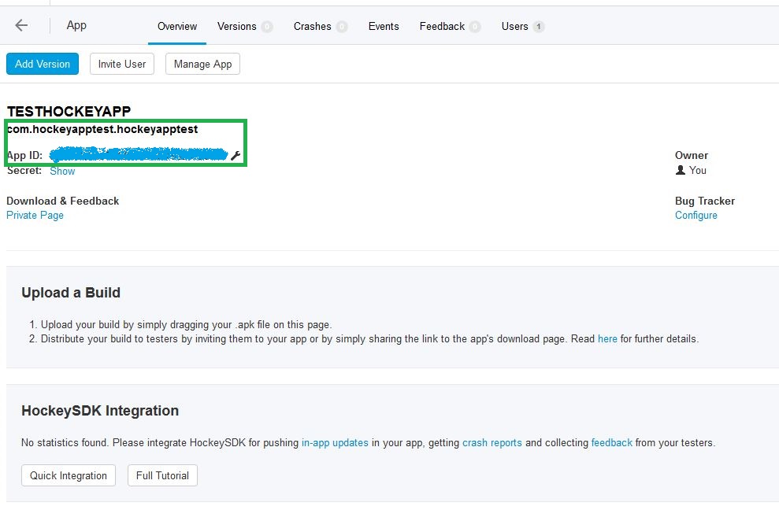Viewport: 779px width, 532px height.
Task: Click the Full Tutorial button
Action: [x=162, y=475]
